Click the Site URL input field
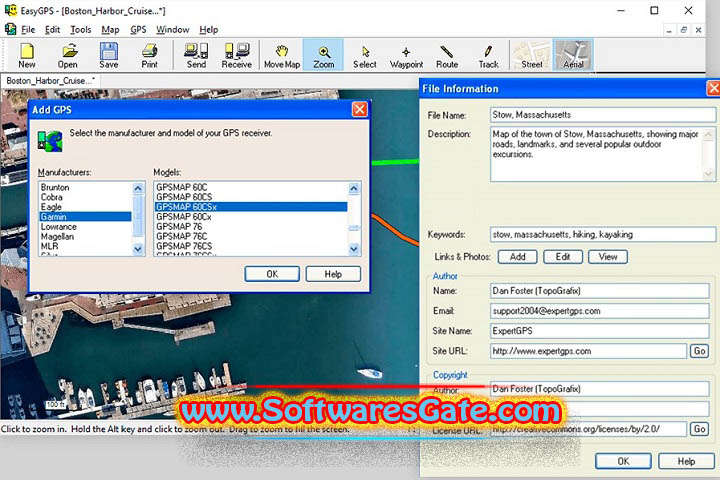This screenshot has width=720, height=480. [x=588, y=351]
